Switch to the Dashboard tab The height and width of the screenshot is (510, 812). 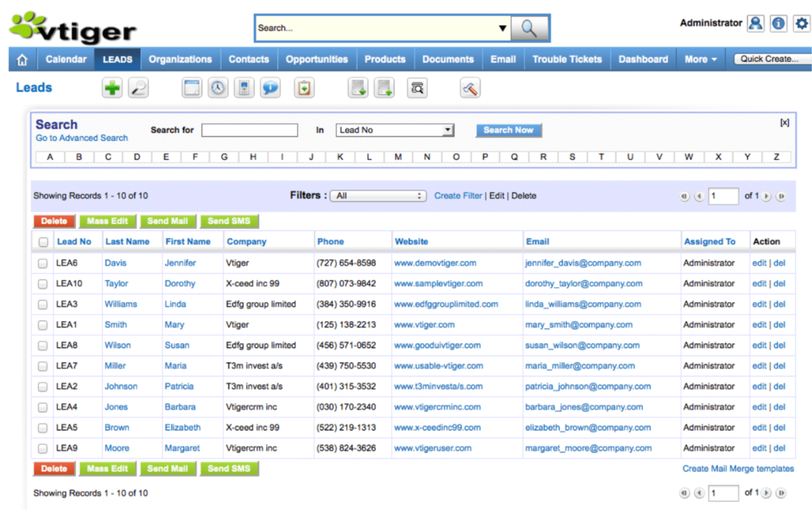643,60
